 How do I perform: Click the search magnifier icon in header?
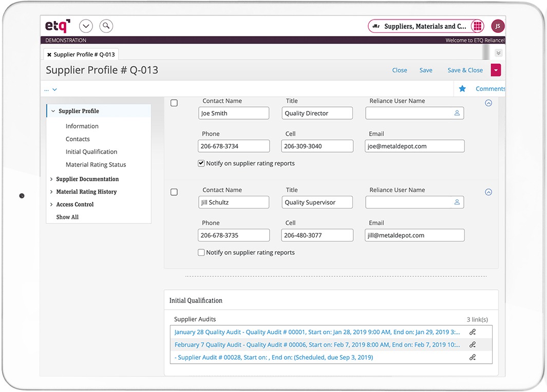pyautogui.click(x=106, y=26)
